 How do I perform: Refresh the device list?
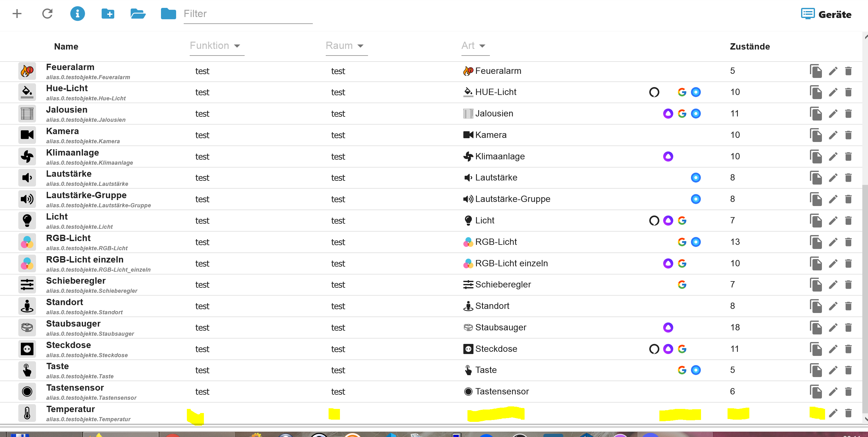coord(48,14)
